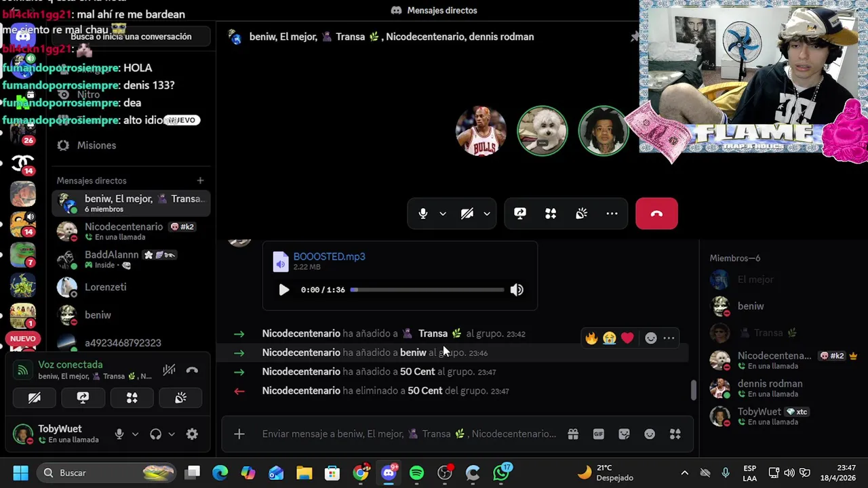Open a4923468792323 direct message

click(131, 342)
